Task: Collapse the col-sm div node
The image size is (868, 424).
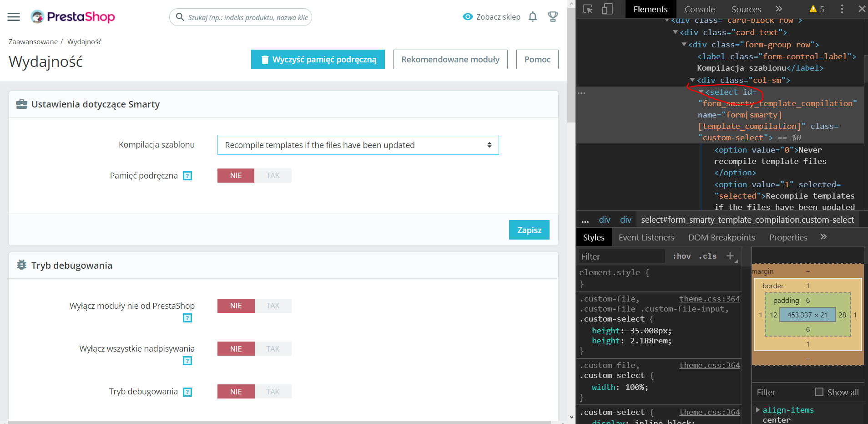Action: click(x=692, y=80)
